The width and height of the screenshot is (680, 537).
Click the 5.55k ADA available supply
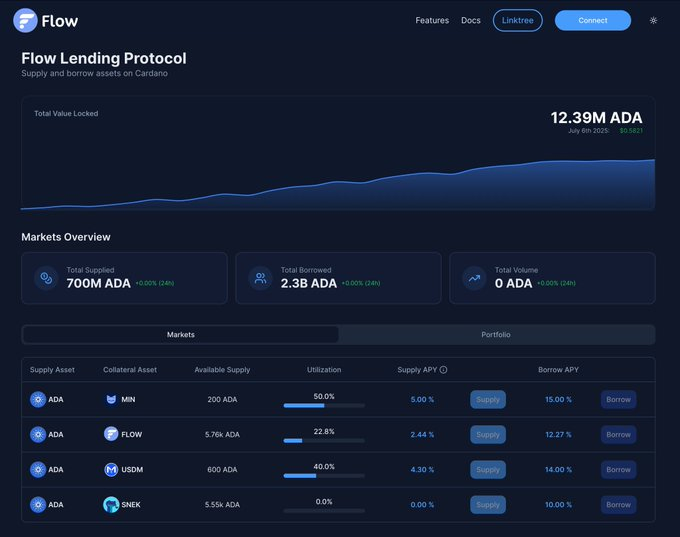(x=222, y=504)
